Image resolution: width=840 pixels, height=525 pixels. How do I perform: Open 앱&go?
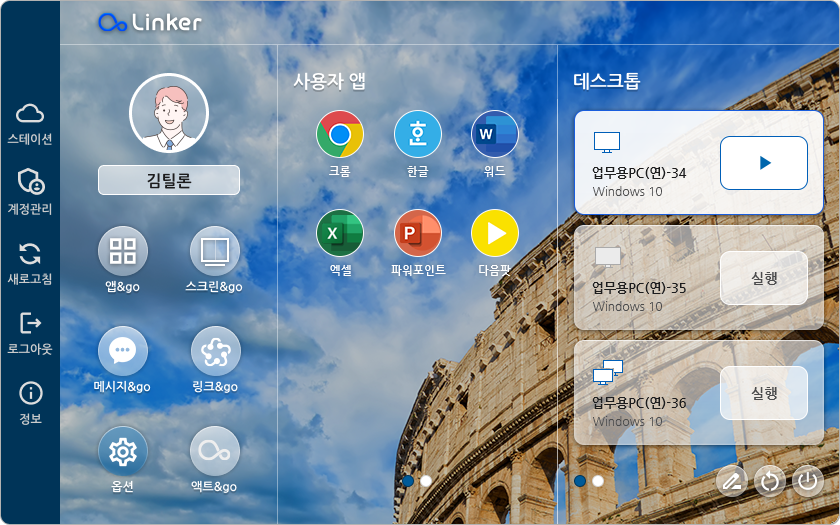(123, 251)
